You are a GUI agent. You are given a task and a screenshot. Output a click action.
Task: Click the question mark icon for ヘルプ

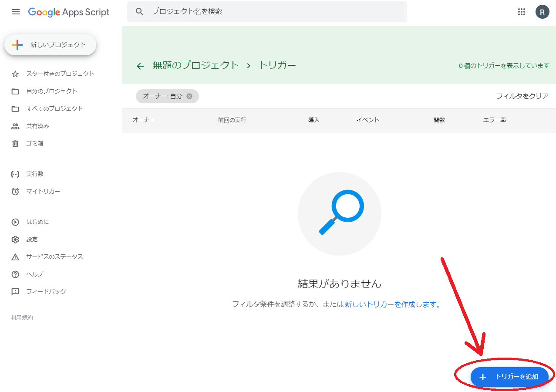click(15, 274)
